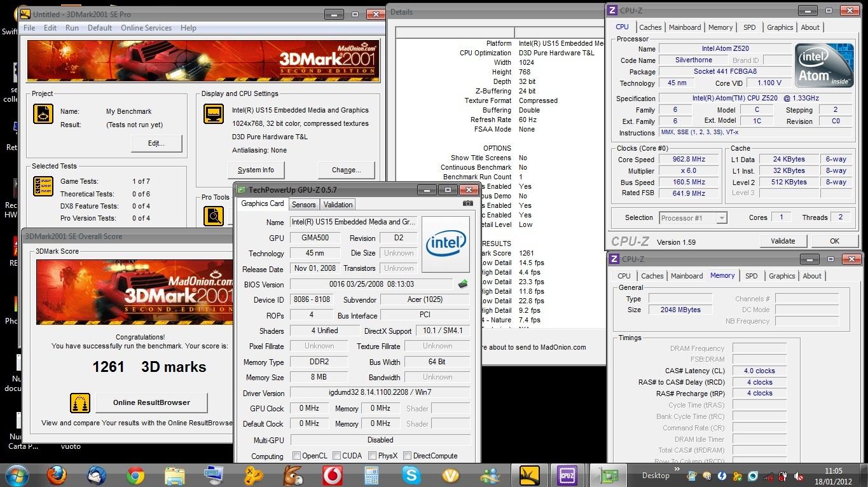Open SPD tab in CPU-Z memory timings window
Screen dimensions: 868x487
click(752, 276)
